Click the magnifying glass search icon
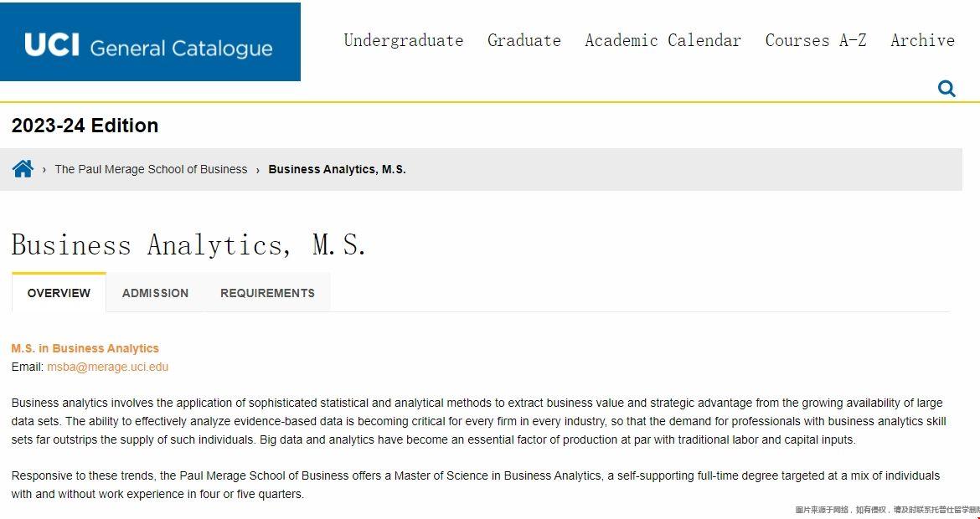Viewport: 980px width, 519px height. point(946,89)
